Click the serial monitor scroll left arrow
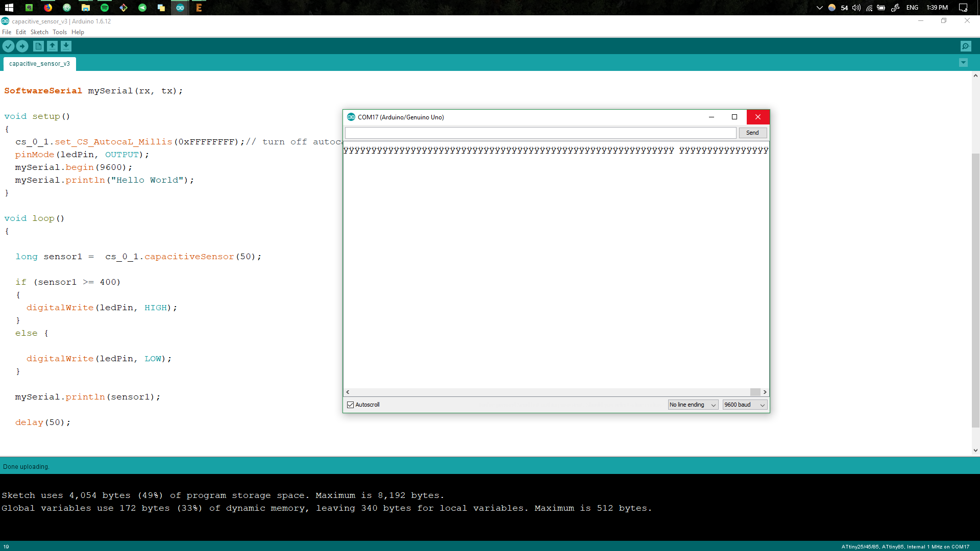The image size is (980, 551). [348, 392]
